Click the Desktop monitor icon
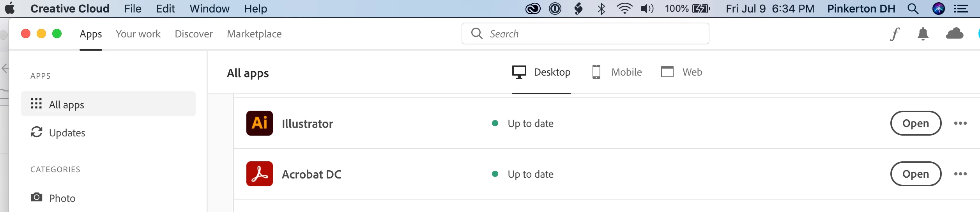Viewport: 980px width, 212px height. click(519, 72)
